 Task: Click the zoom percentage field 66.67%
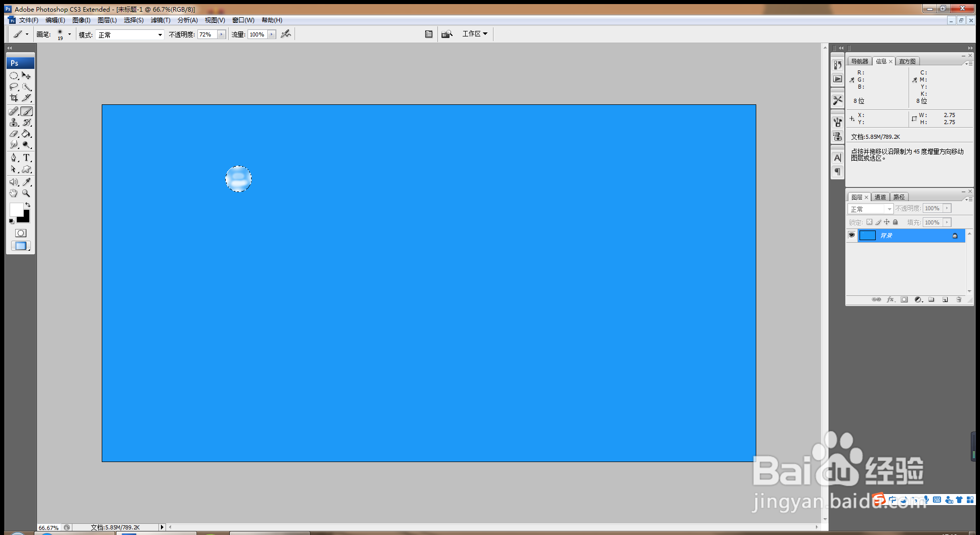pos(49,527)
